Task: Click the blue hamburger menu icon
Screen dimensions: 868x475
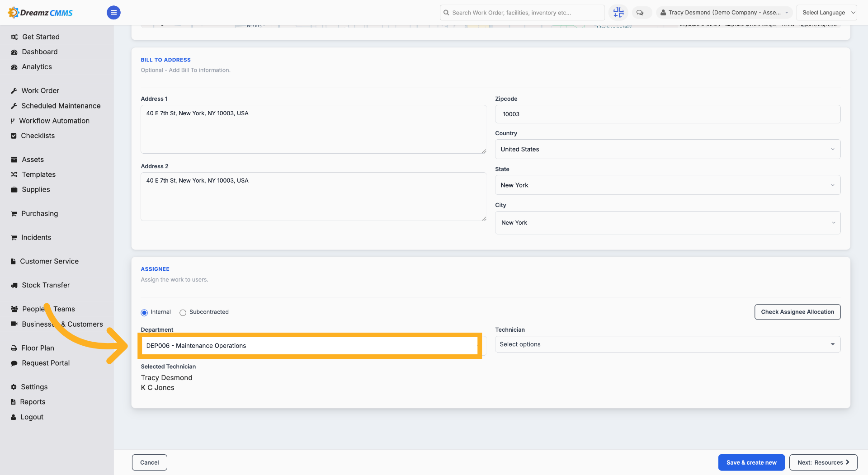Action: pos(113,13)
